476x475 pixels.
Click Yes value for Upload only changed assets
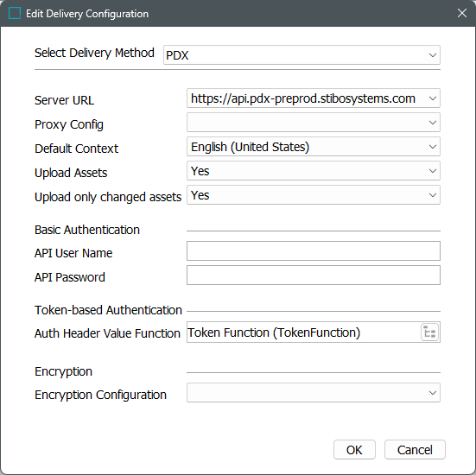pos(200,195)
